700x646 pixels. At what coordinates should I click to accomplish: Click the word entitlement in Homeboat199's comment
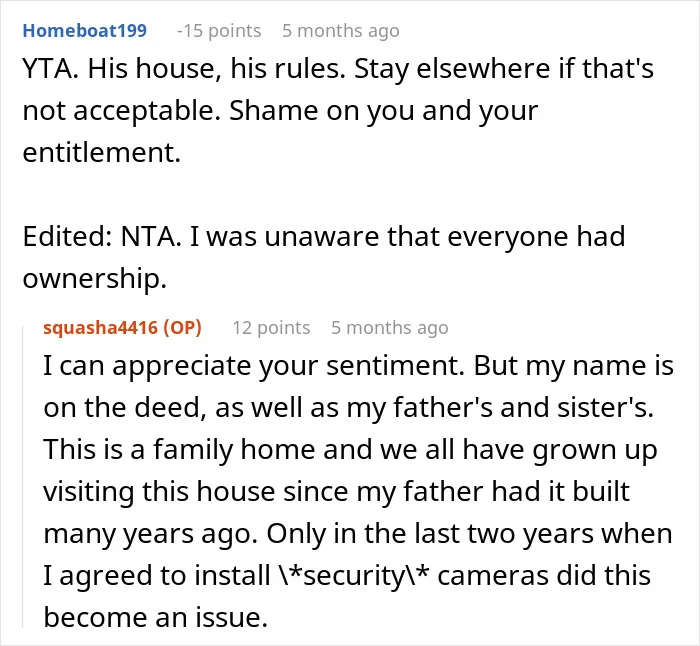pyautogui.click(x=101, y=153)
